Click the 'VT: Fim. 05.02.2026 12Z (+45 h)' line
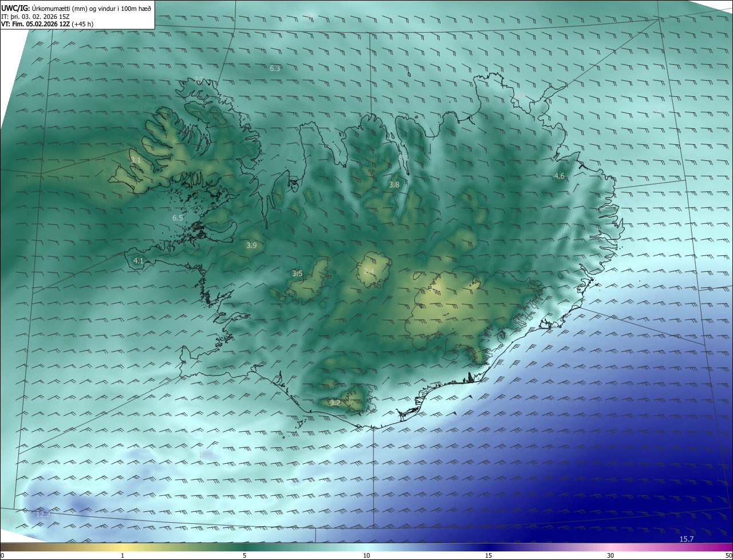Image resolution: width=733 pixels, height=560 pixels. 47,24
